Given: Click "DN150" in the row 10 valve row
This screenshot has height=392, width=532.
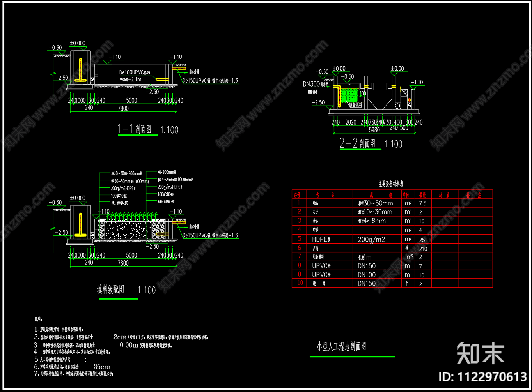Looking at the screenshot, I should 367,284.
